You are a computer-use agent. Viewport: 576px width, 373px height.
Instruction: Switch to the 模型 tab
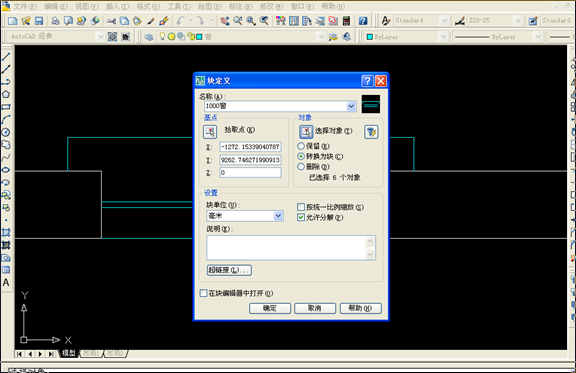coord(68,353)
